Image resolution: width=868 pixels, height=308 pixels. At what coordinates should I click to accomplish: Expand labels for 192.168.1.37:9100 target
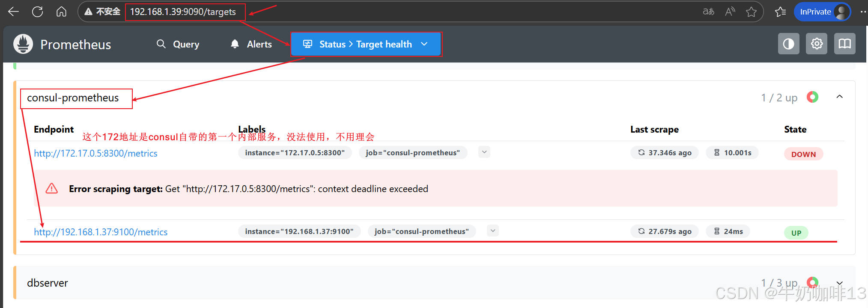493,231
